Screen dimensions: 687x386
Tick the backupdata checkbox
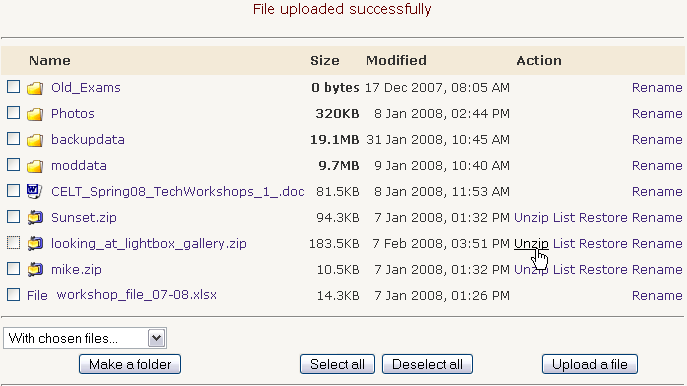point(14,138)
